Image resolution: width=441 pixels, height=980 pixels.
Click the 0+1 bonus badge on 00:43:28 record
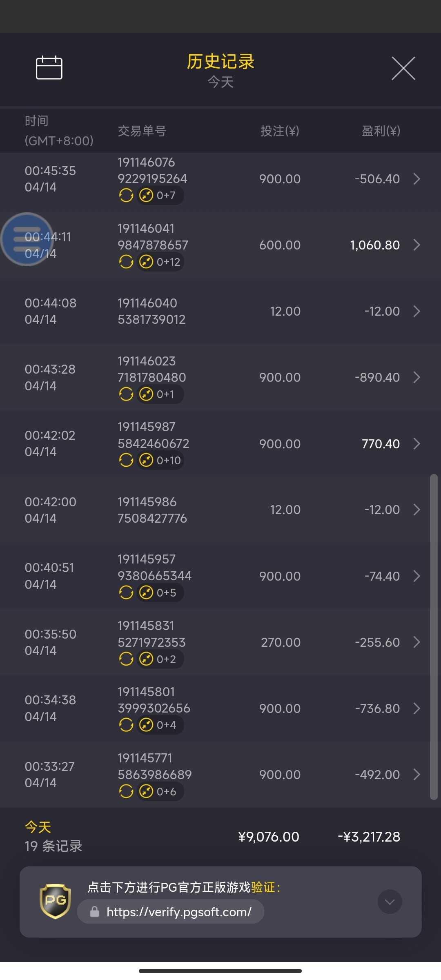(x=160, y=394)
